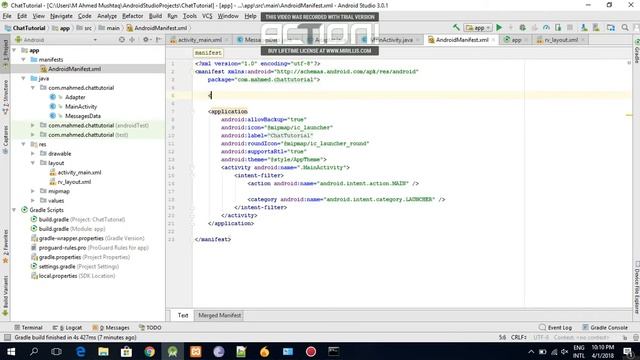Screen dimensions: 640x360
Task: Select MessagesData class in project tree
Action: point(82,116)
